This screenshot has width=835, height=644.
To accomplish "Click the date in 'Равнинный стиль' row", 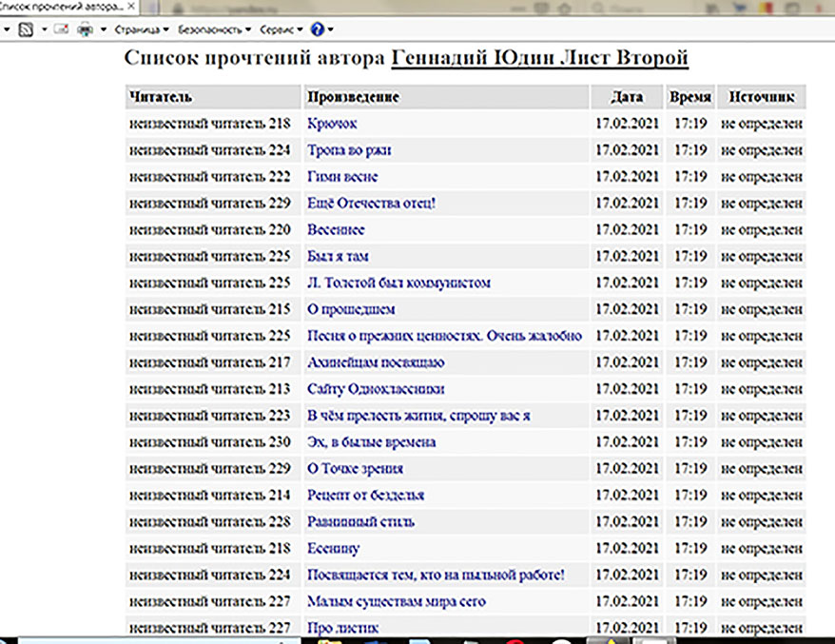I will click(x=627, y=522).
